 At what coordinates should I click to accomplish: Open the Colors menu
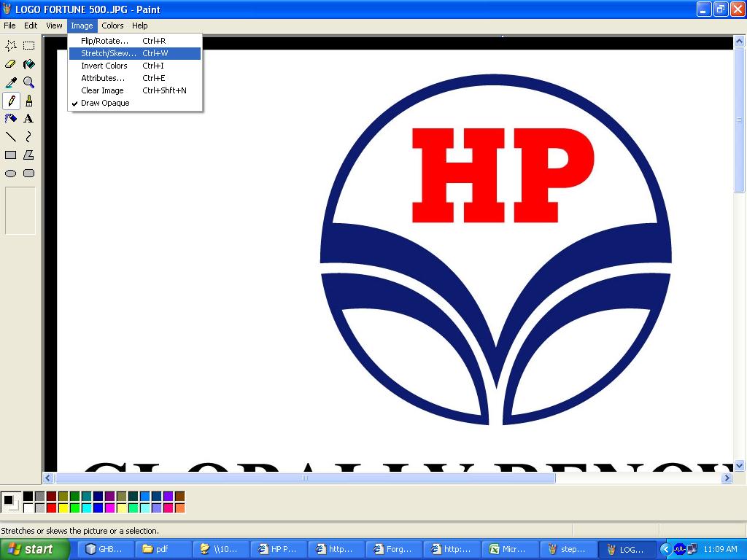click(112, 26)
